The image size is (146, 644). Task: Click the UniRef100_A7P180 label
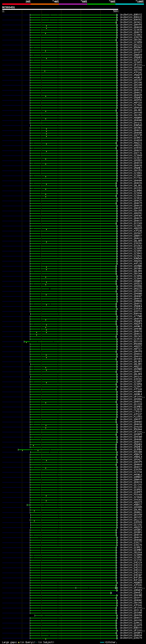click(x=131, y=585)
